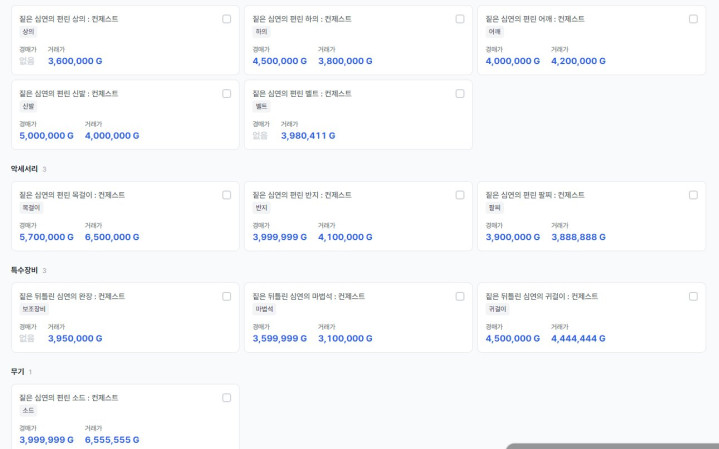Click the 보조장비 category tag
719x449 pixels.
click(x=34, y=309)
